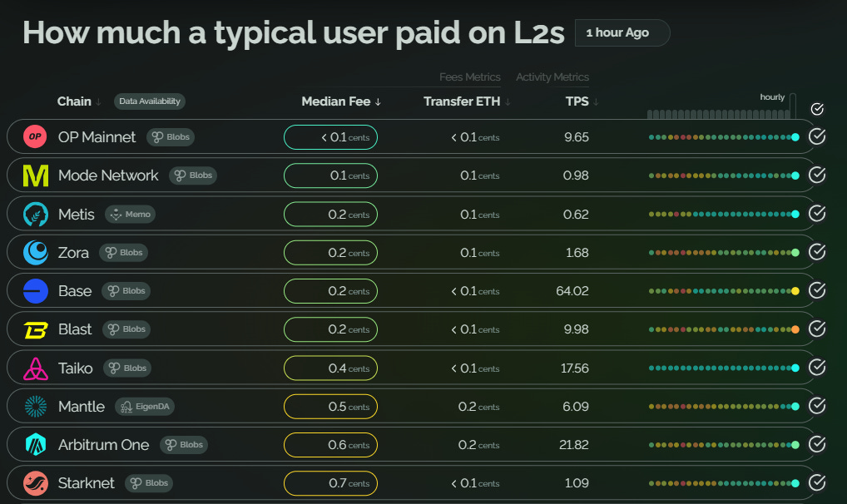
Task: Click the Blobs badge on Taiko
Action: click(x=127, y=368)
